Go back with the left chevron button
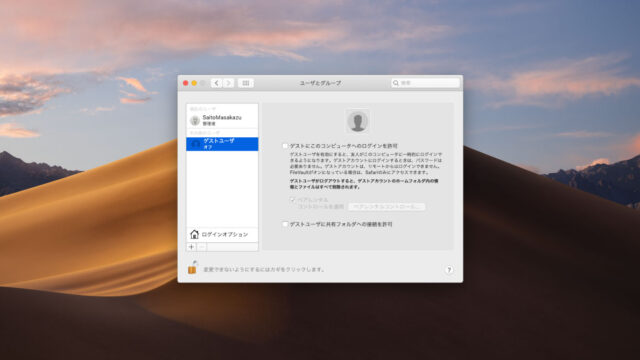This screenshot has width=640, height=360. [216, 83]
